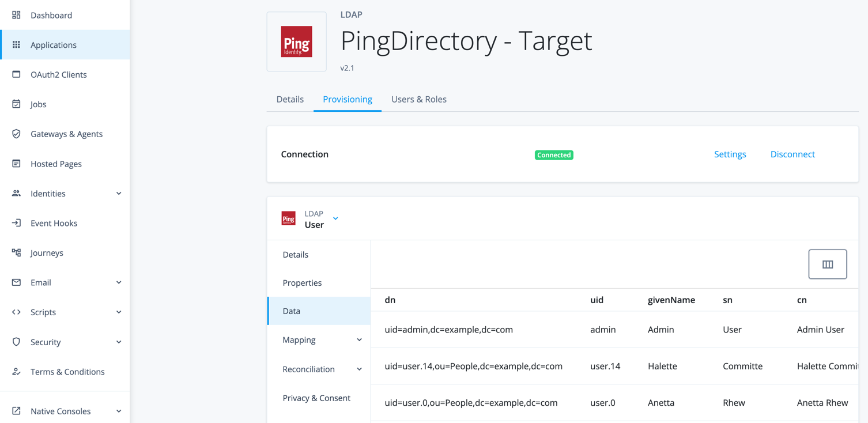The image size is (868, 423).
Task: Expand the Reconciliation section
Action: pyautogui.click(x=359, y=369)
